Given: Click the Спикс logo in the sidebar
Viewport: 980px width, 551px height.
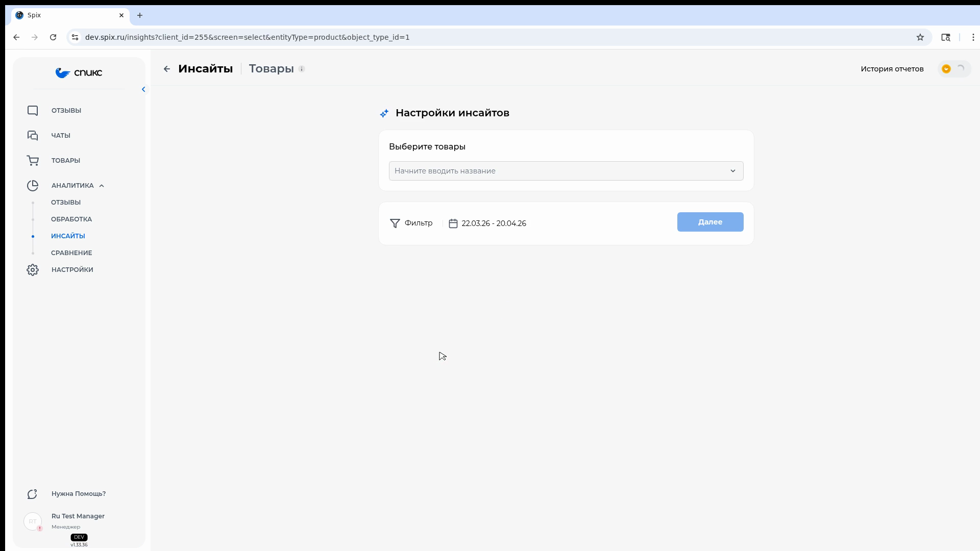Looking at the screenshot, I should pyautogui.click(x=79, y=73).
